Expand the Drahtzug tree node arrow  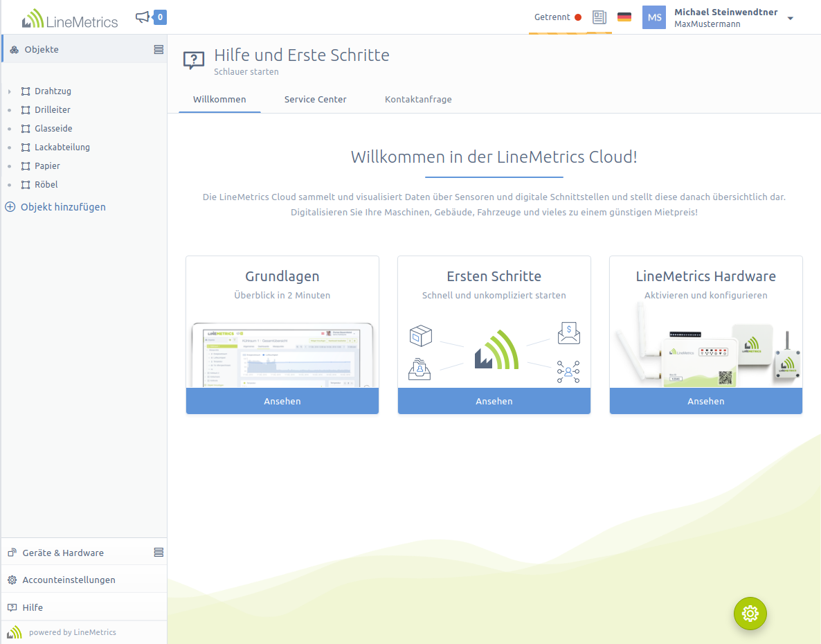10,91
